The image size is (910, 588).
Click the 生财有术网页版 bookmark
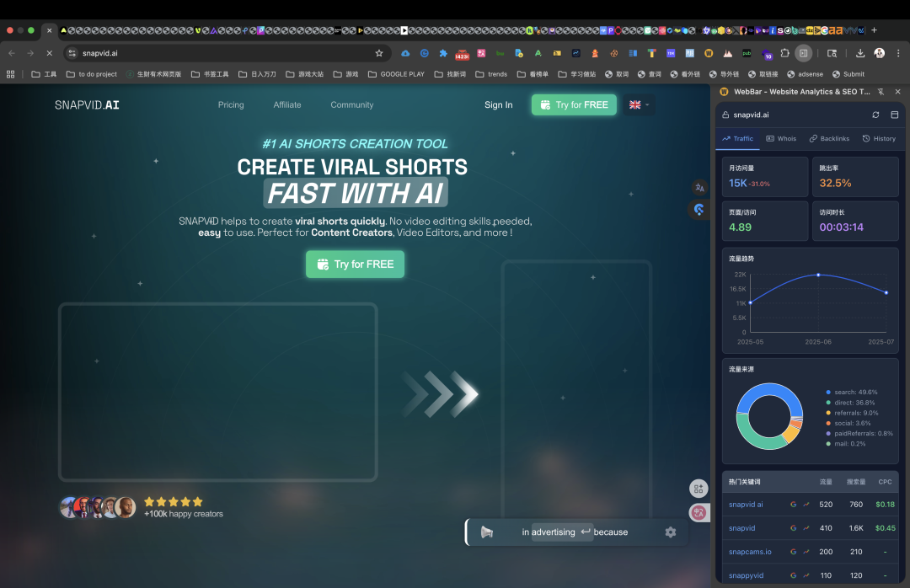click(154, 74)
